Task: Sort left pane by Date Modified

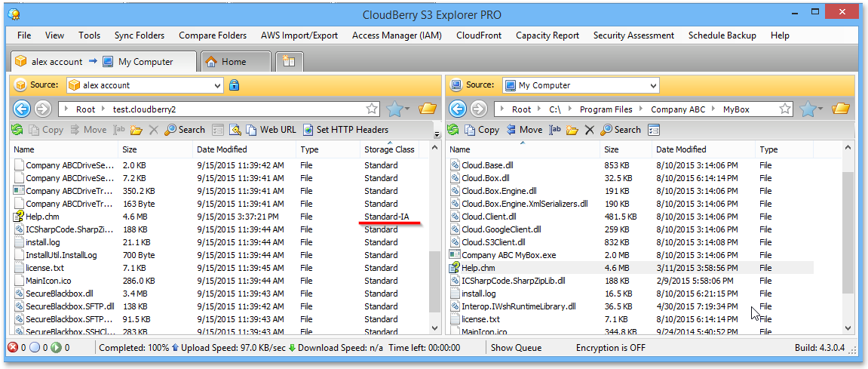Action: click(x=244, y=149)
